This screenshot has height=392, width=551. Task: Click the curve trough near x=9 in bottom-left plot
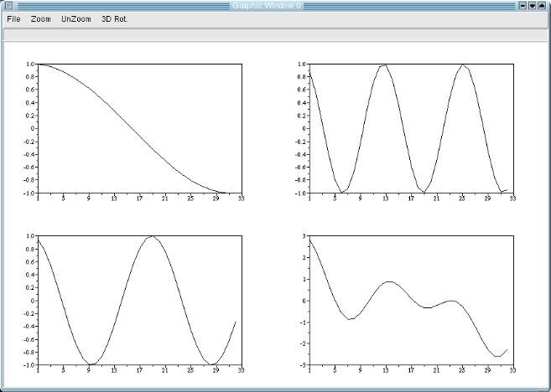coord(92,364)
